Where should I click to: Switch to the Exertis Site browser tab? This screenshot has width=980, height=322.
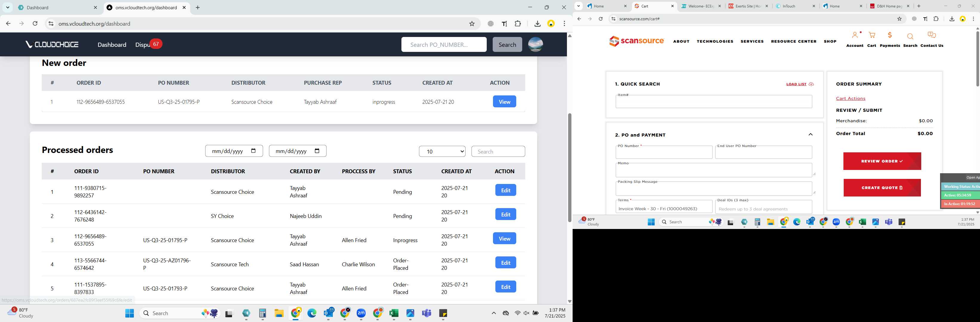[748, 6]
